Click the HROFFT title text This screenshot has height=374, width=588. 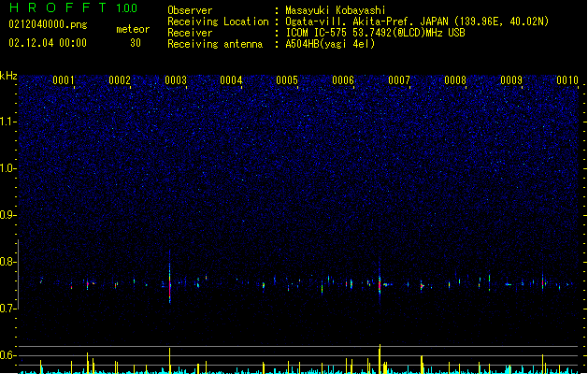coord(57,7)
